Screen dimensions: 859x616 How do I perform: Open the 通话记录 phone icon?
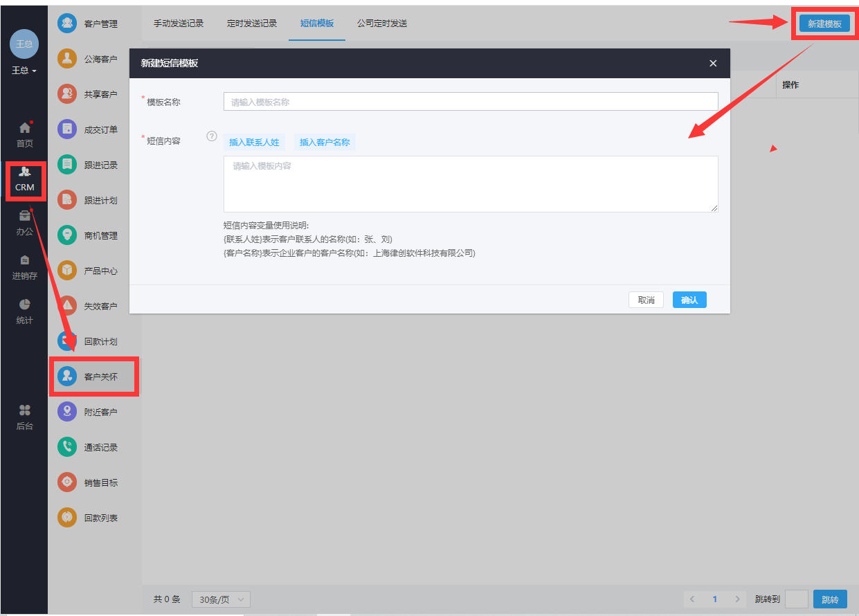[x=67, y=447]
